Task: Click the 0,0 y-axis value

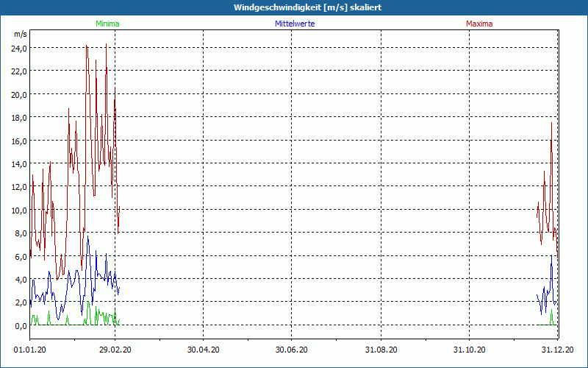Action: tap(20, 325)
